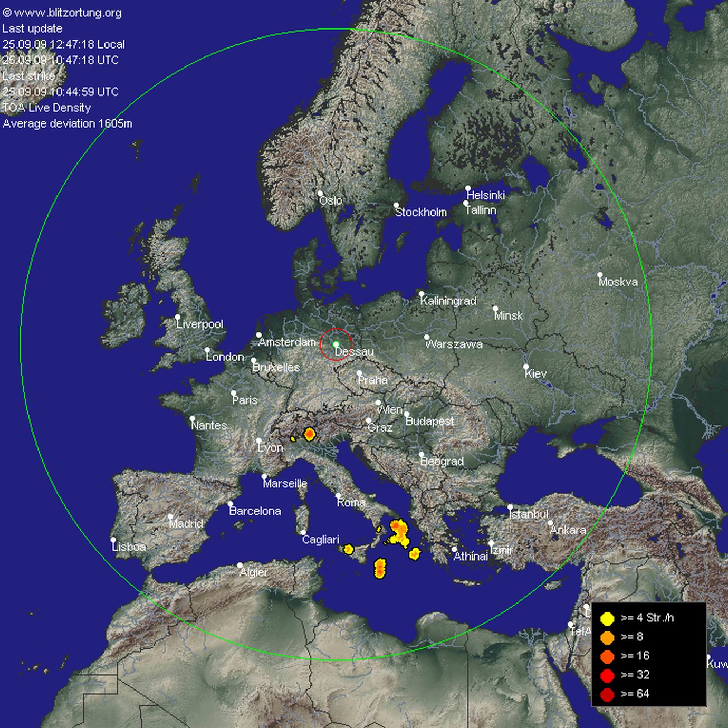728x728 pixels.
Task: Click the Amsterdam city label
Action: pos(287,342)
